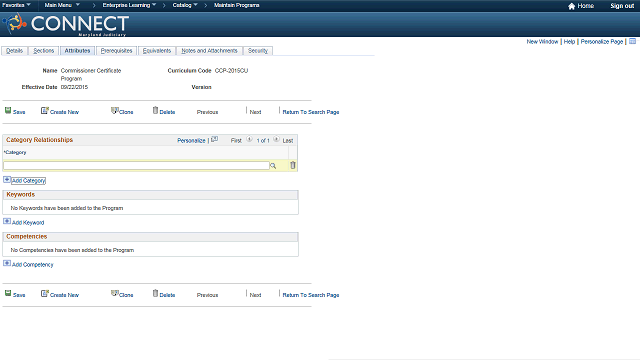The image size is (640, 360).
Task: Select the Attributes tab
Action: (77, 51)
